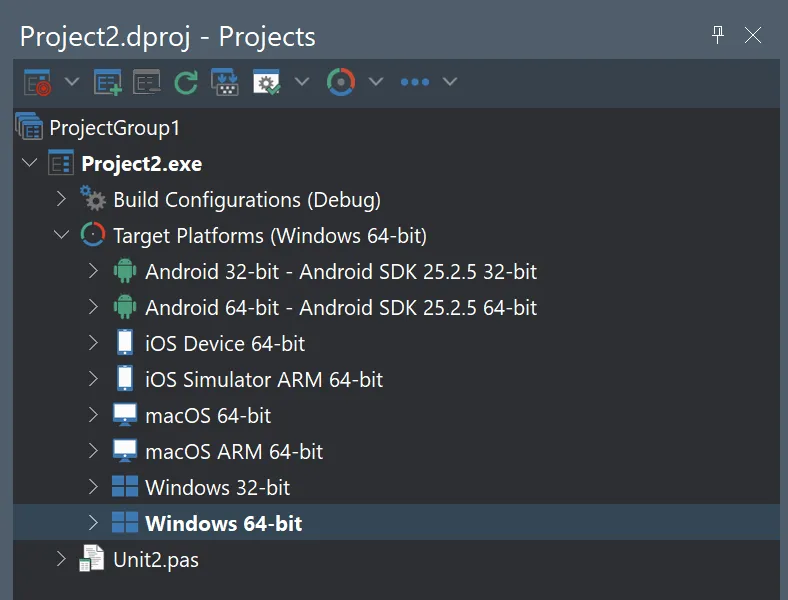Click the macOS ARM 64-bit monitor icon
Screen dimensions: 788x600
coord(125,451)
